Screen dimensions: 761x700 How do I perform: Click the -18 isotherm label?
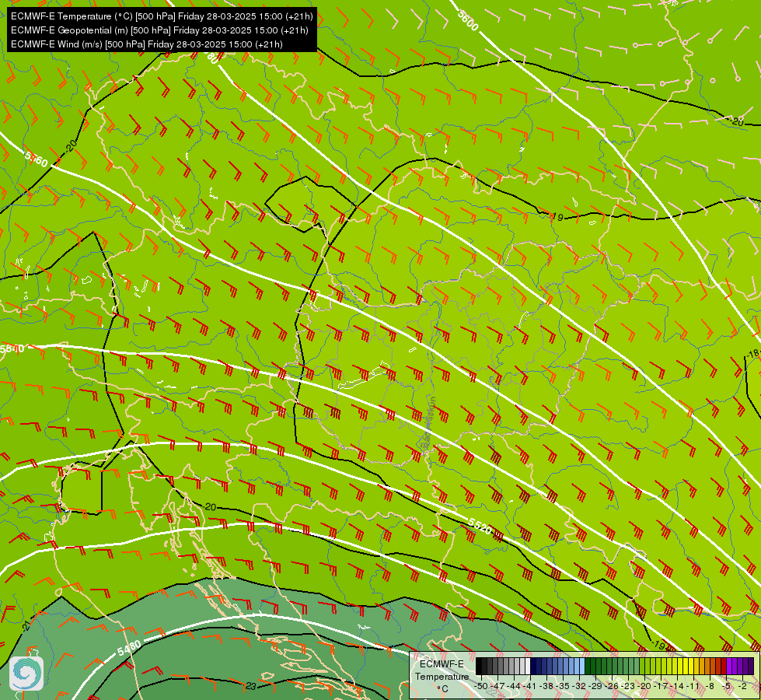coord(753,355)
